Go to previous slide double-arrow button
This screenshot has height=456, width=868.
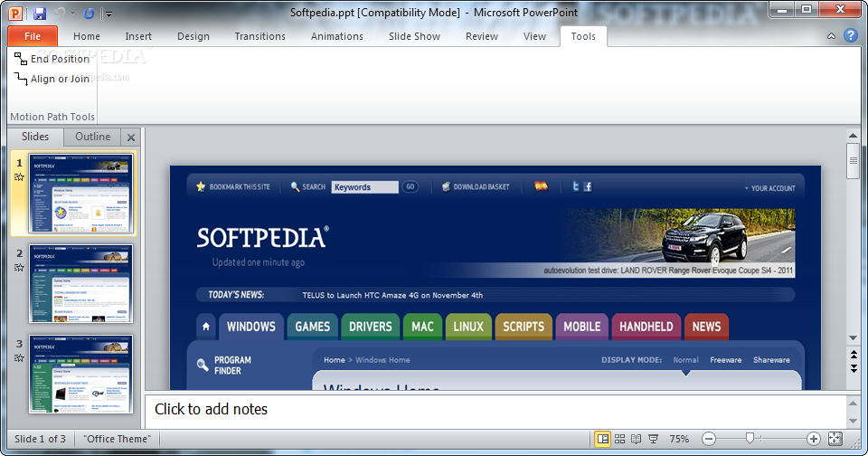854,355
